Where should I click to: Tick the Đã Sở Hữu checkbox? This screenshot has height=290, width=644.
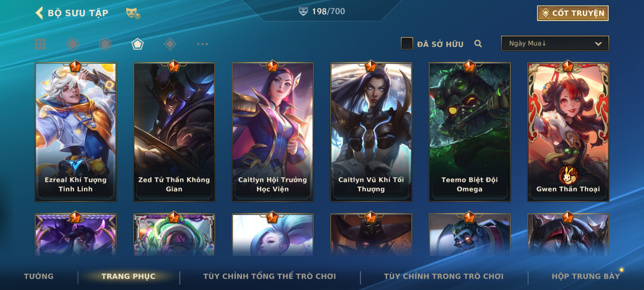(407, 44)
